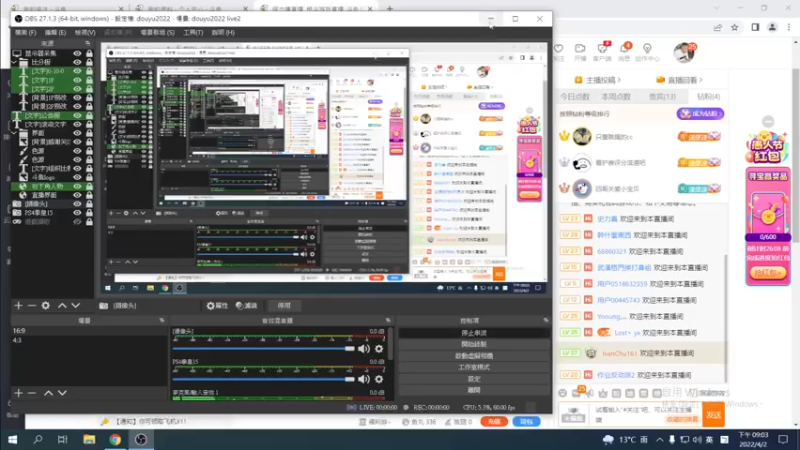Open the 編輯(E) menu in OBS
800x450 pixels.
[x=55, y=32]
